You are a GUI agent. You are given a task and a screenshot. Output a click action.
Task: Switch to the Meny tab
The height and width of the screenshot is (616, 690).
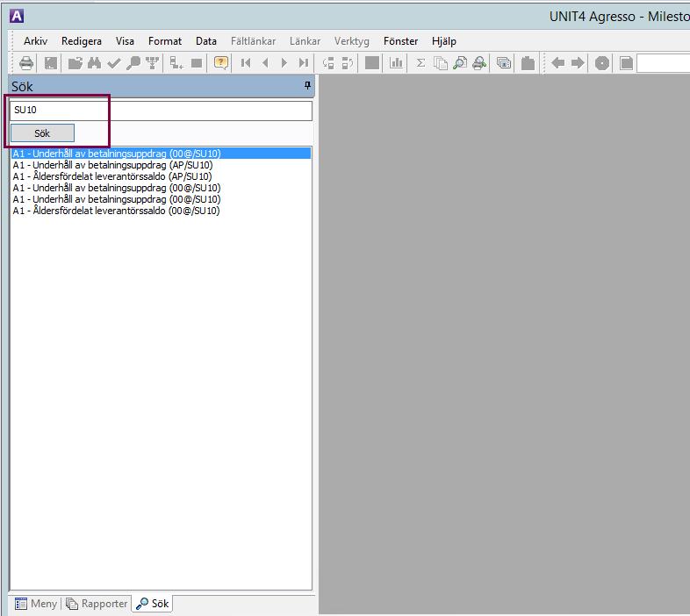coord(36,603)
